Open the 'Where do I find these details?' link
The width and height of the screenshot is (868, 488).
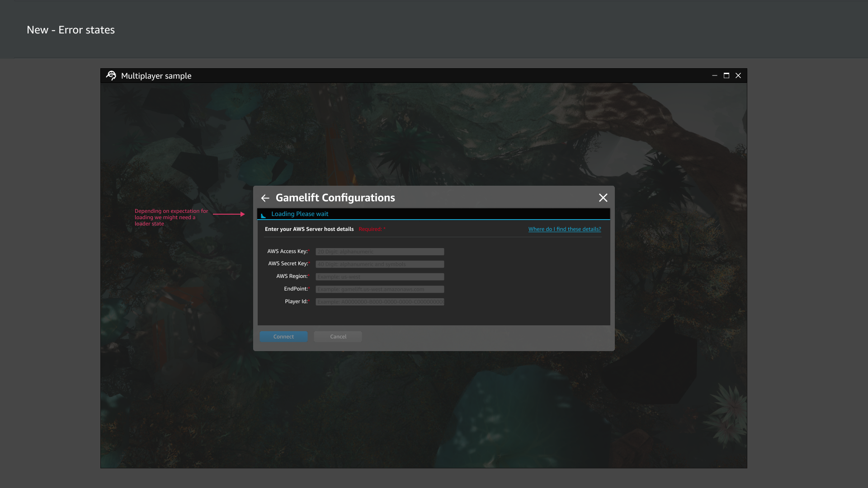coord(565,229)
